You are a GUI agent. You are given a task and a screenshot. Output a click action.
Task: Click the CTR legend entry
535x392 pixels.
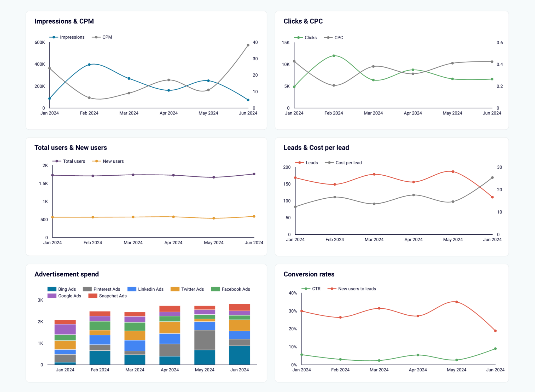316,289
